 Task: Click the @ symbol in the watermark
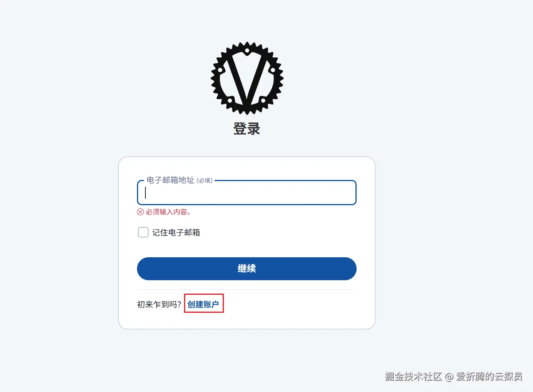point(449,377)
